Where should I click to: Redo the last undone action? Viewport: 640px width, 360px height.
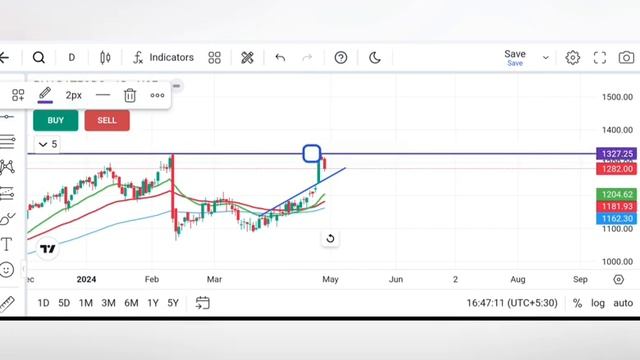point(307,58)
